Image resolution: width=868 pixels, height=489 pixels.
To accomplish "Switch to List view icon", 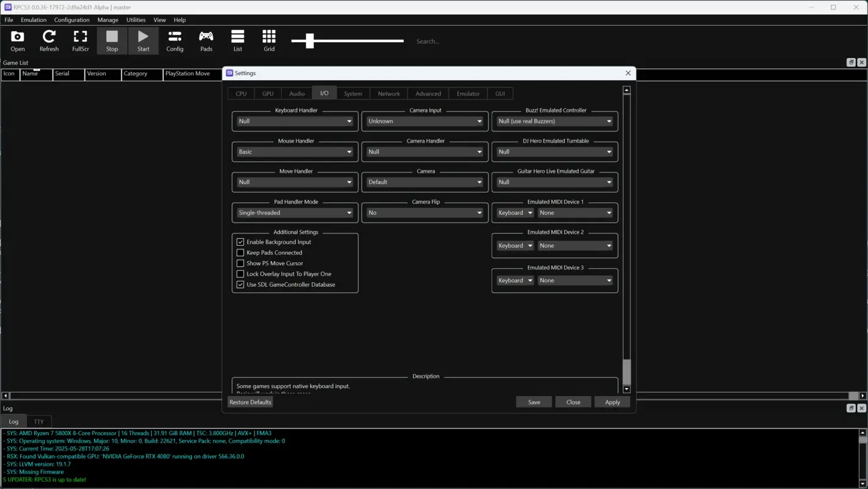I will tap(238, 40).
